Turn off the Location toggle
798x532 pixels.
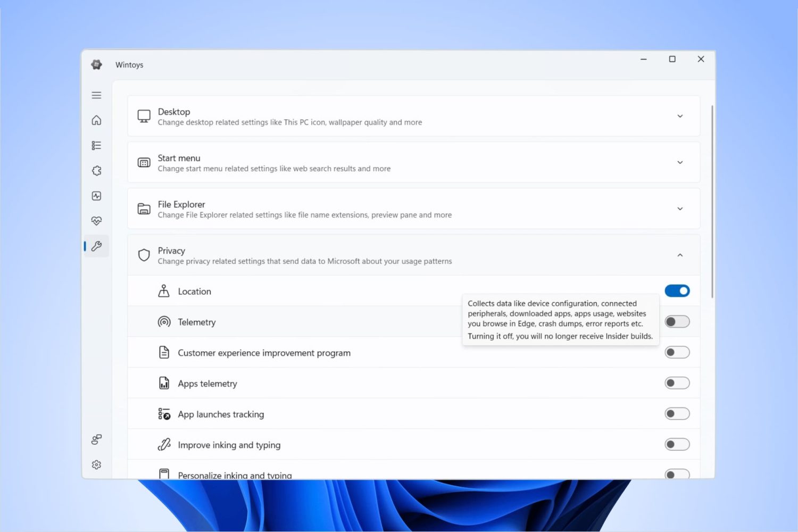coord(677,291)
